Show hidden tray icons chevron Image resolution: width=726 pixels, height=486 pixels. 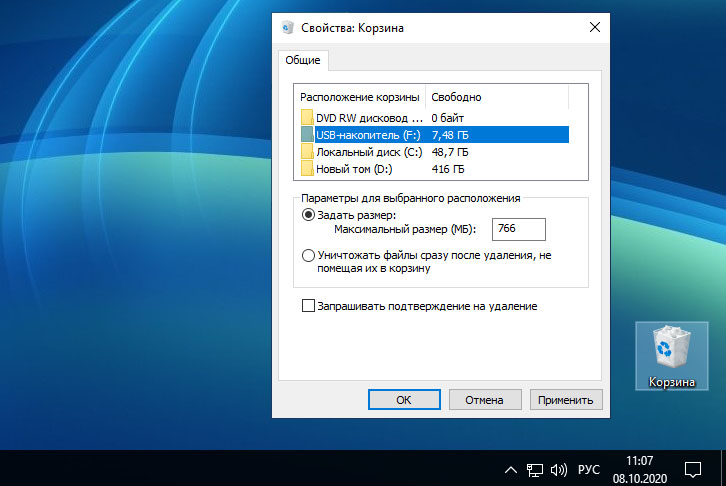[511, 470]
